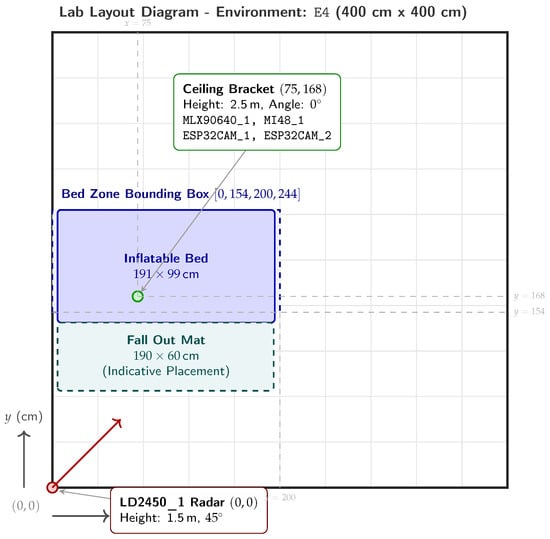Click the red radar direction arrow head
The height and width of the screenshot is (539, 550).
[x=118, y=422]
